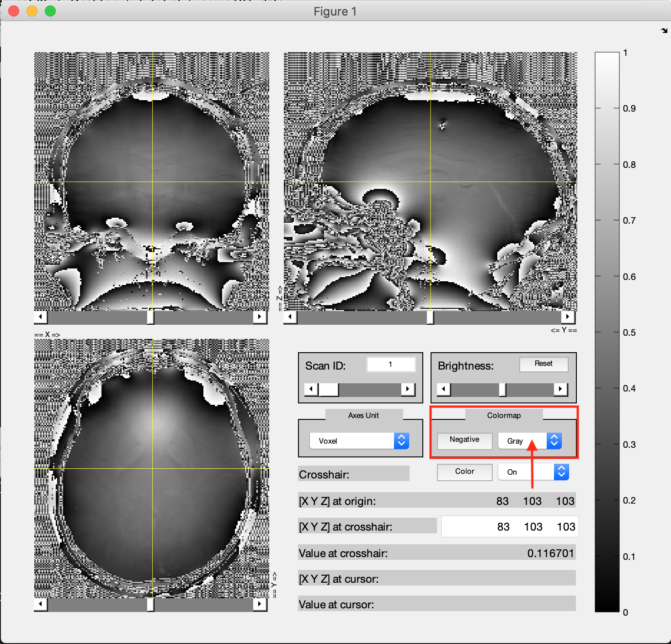Click the coronal view slice slider thumb
The height and width of the screenshot is (644, 671).
click(150, 317)
